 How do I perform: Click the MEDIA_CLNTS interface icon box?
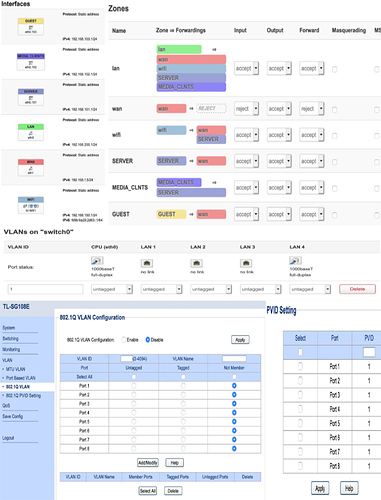[x=31, y=62]
